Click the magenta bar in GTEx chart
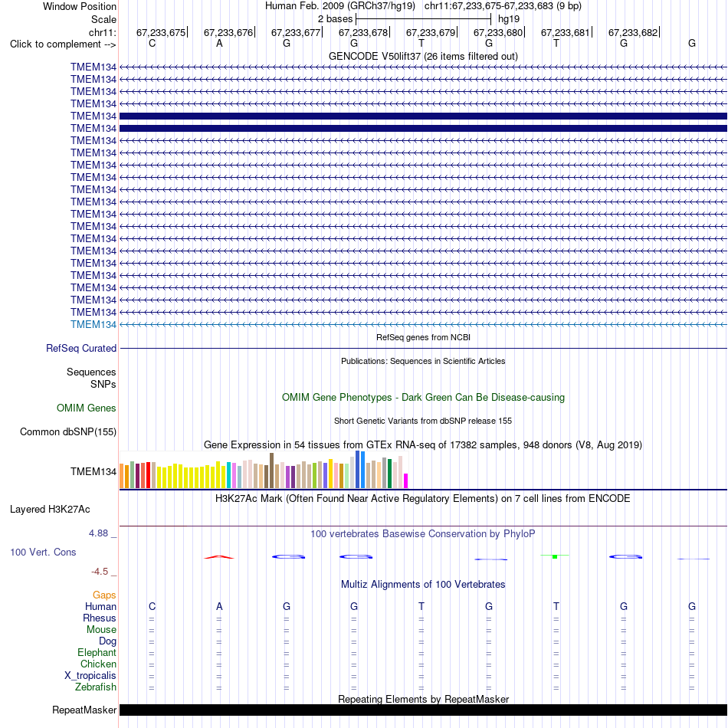Image resolution: width=728 pixels, height=728 pixels. 406,480
